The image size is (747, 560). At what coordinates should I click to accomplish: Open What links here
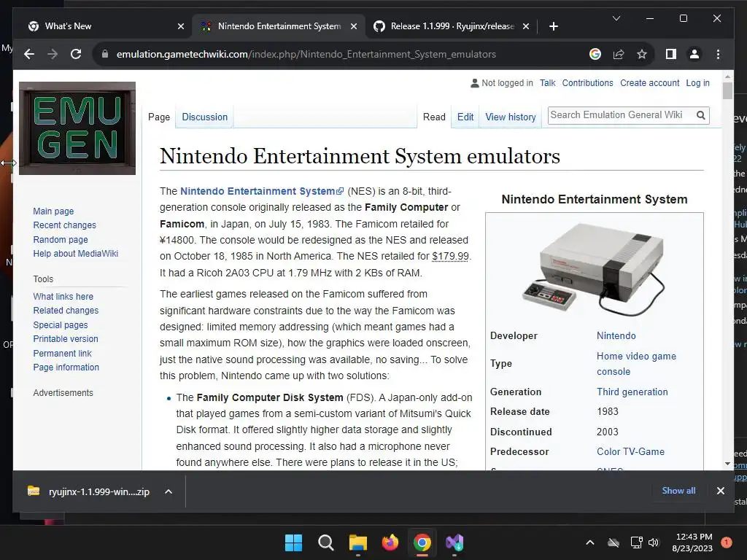(63, 296)
